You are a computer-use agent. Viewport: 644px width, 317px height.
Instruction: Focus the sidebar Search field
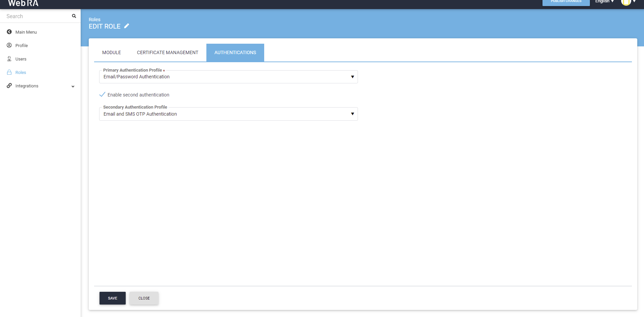point(37,16)
